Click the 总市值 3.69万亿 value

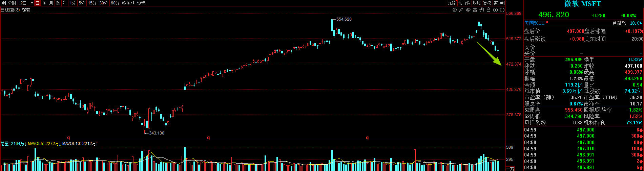(x=573, y=91)
